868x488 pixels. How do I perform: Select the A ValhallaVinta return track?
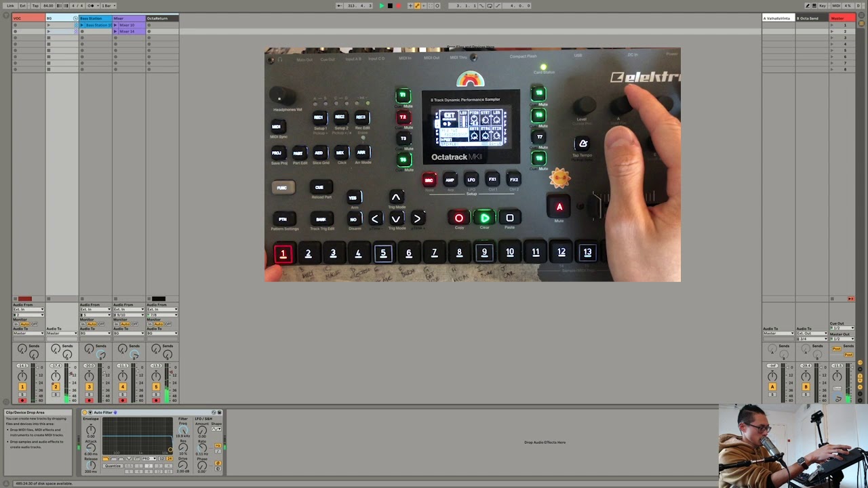(x=778, y=18)
